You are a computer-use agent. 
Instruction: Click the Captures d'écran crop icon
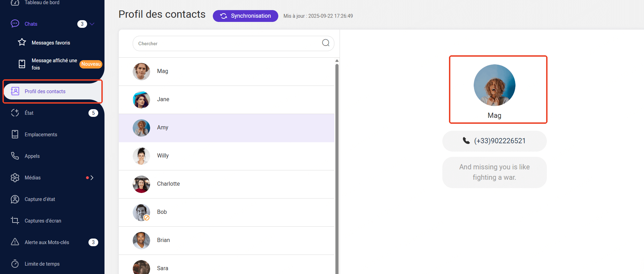[x=15, y=220]
